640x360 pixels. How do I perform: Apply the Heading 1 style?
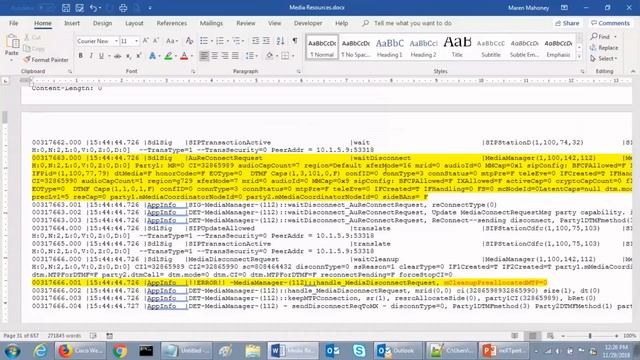389,47
